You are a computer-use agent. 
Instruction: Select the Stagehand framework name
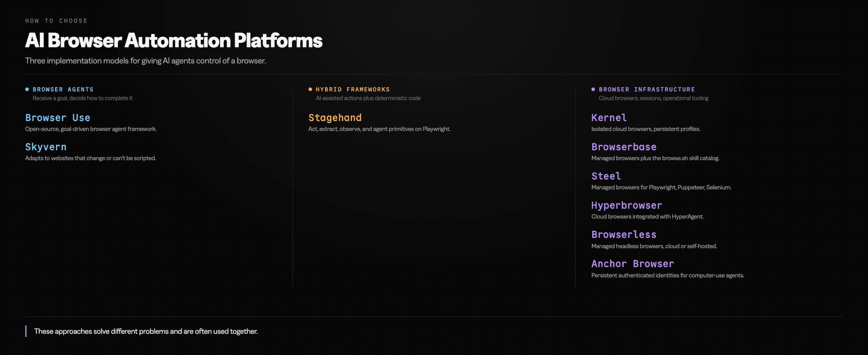pyautogui.click(x=335, y=118)
